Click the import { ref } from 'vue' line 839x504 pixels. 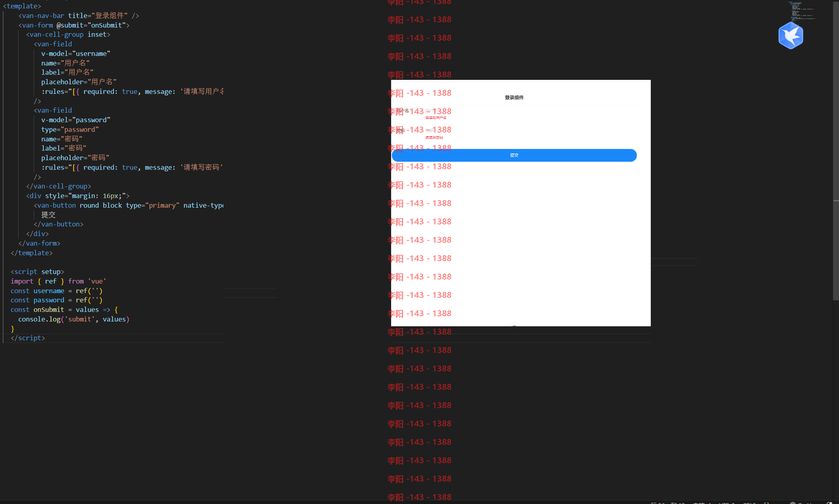(59, 281)
